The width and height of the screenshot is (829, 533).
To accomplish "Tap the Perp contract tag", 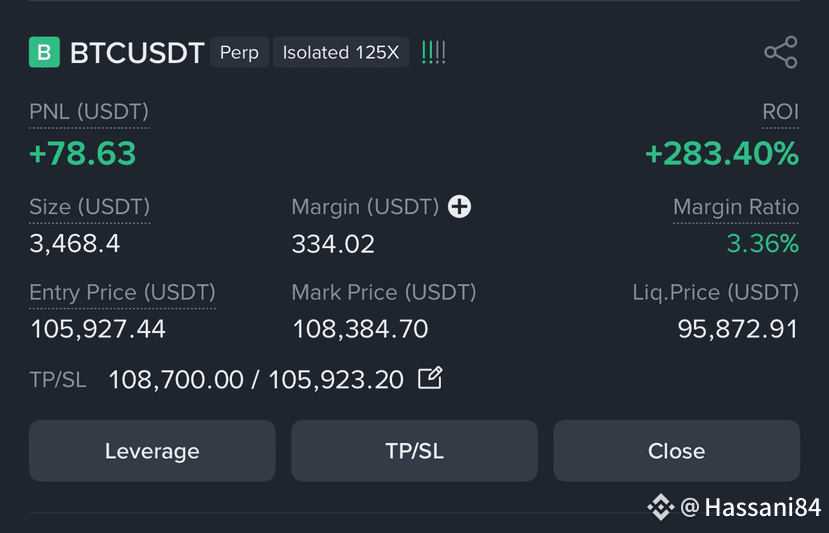I will [x=240, y=52].
